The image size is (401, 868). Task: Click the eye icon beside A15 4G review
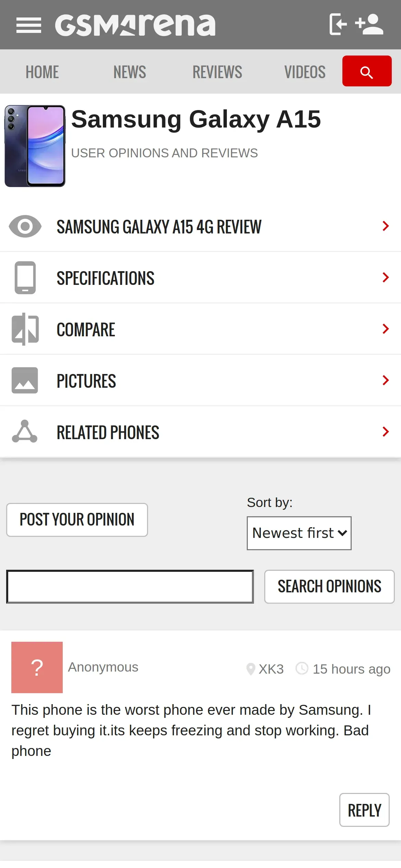click(25, 226)
